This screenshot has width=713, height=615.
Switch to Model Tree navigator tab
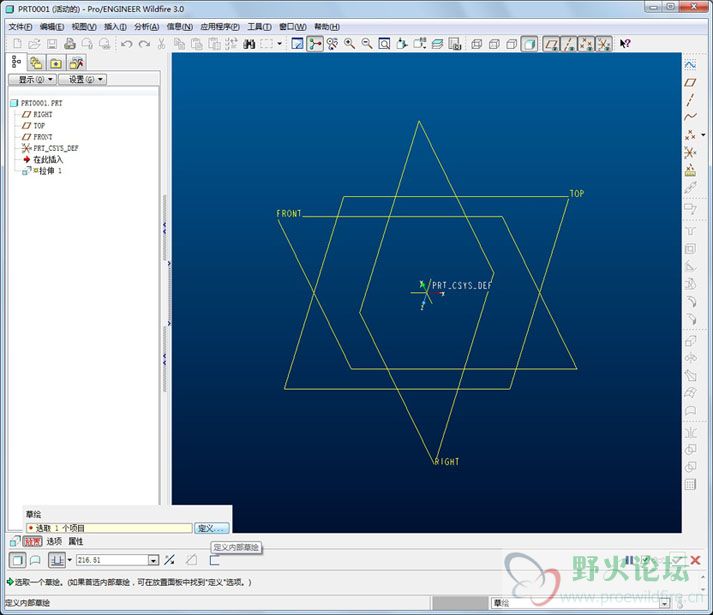(x=16, y=61)
